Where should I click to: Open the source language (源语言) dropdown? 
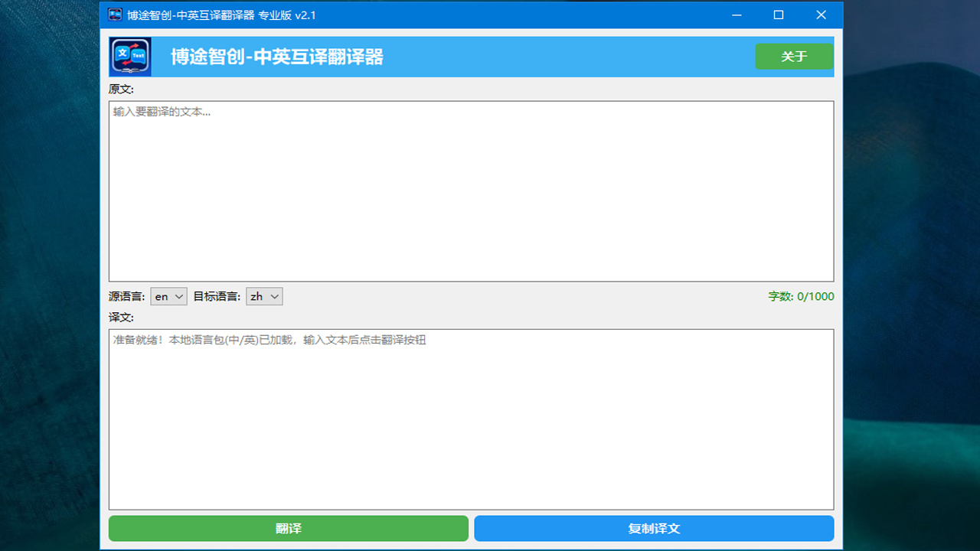pyautogui.click(x=168, y=296)
